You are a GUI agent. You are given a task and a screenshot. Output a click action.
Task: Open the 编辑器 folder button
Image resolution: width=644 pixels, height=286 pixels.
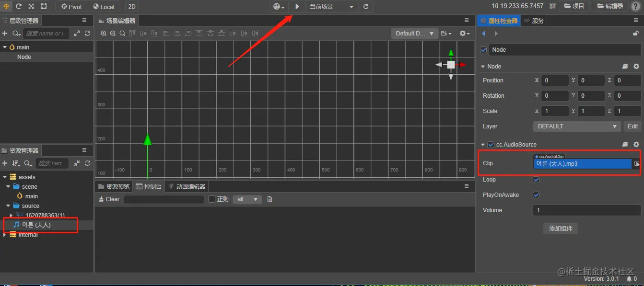click(610, 6)
